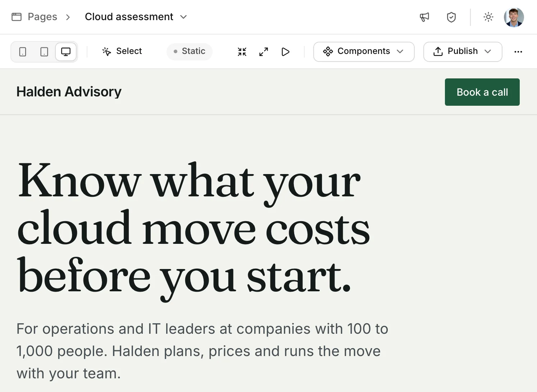537x392 pixels.
Task: Click the Pages window icon in breadcrumb
Action: [x=17, y=17]
